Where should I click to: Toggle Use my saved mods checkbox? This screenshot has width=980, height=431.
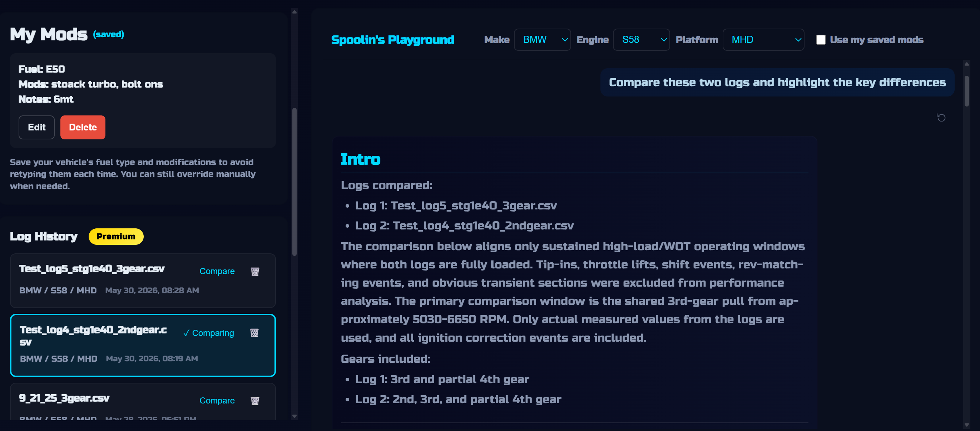pos(821,40)
